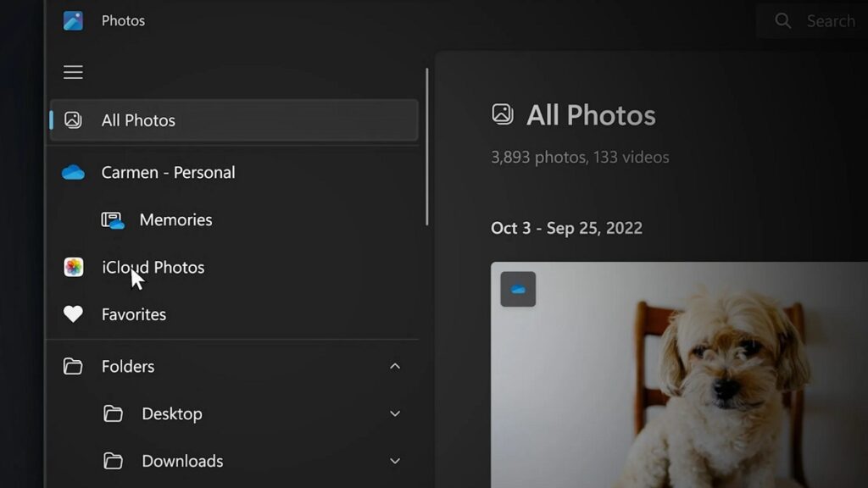
Task: Click the sidebar vertical scrollbar
Action: coord(427,147)
